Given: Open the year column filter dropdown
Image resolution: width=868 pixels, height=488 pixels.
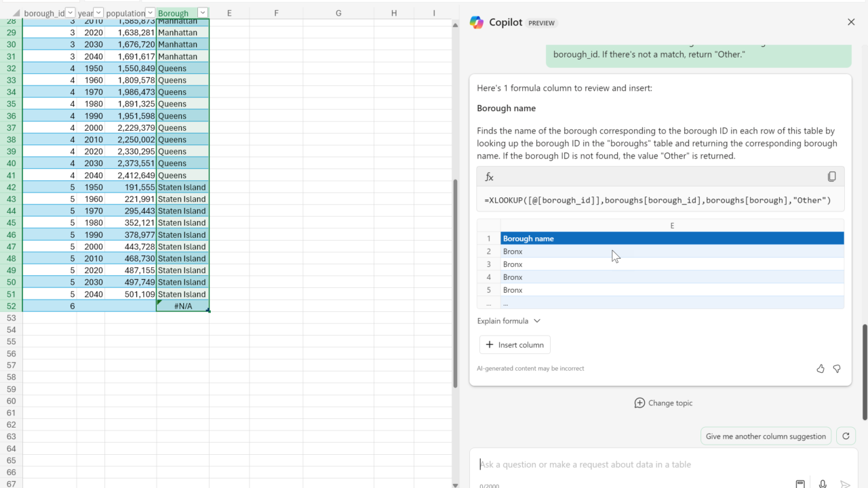Looking at the screenshot, I should coord(98,13).
